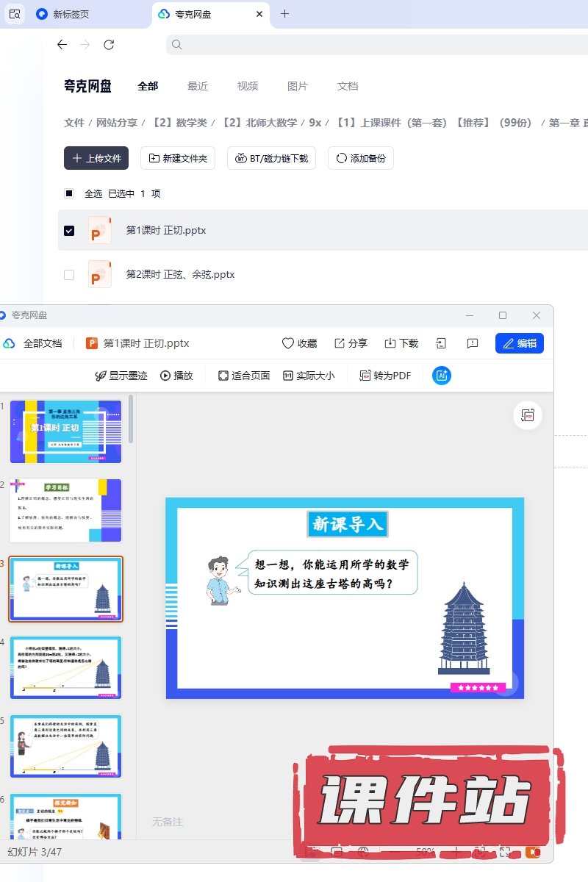The width and height of the screenshot is (588, 882).
Task: Click the 上传文件 button
Action: click(x=96, y=158)
